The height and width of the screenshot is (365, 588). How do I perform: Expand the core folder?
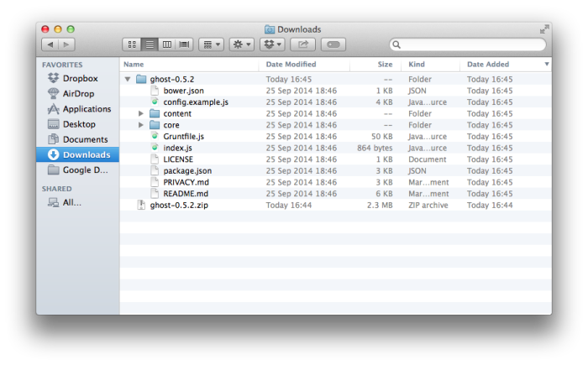(141, 125)
